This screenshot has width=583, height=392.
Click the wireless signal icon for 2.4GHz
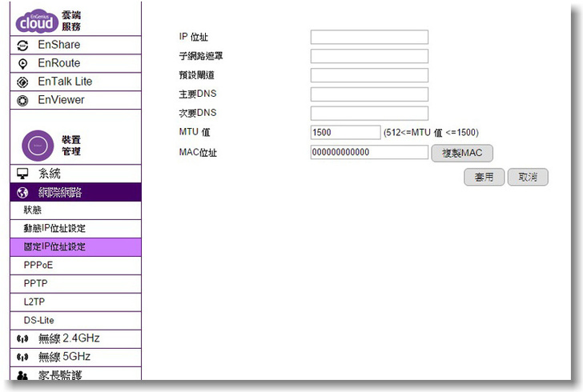tap(22, 339)
